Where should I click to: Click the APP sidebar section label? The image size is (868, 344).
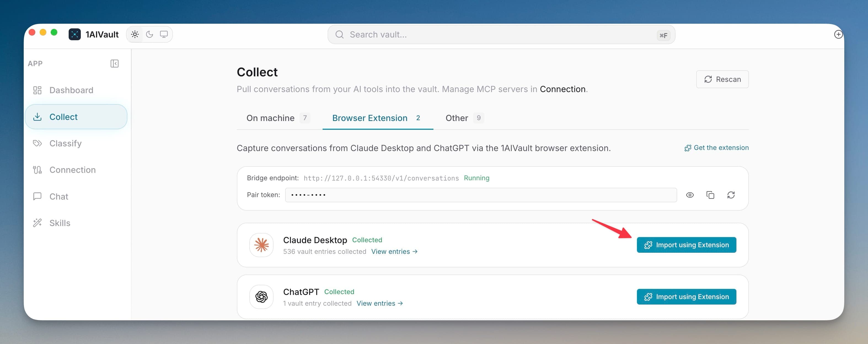[x=35, y=64]
